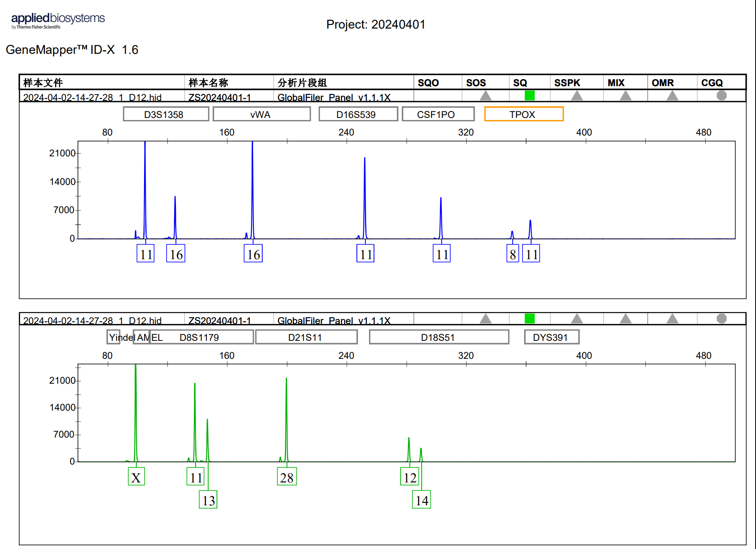
Task: Click the X allele label under AMEL
Action: [136, 477]
